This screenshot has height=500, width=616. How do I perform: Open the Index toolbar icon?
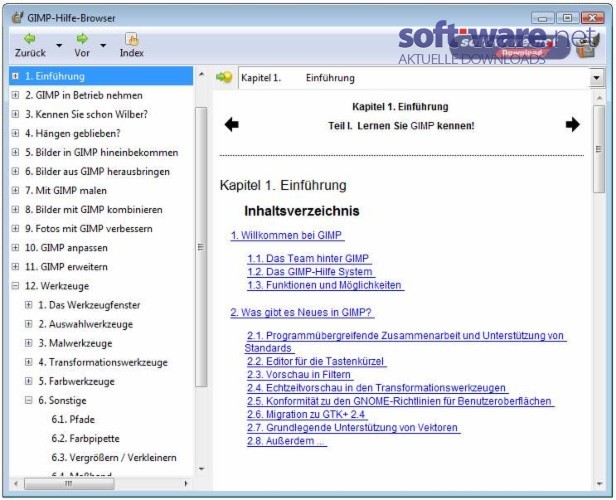[132, 39]
